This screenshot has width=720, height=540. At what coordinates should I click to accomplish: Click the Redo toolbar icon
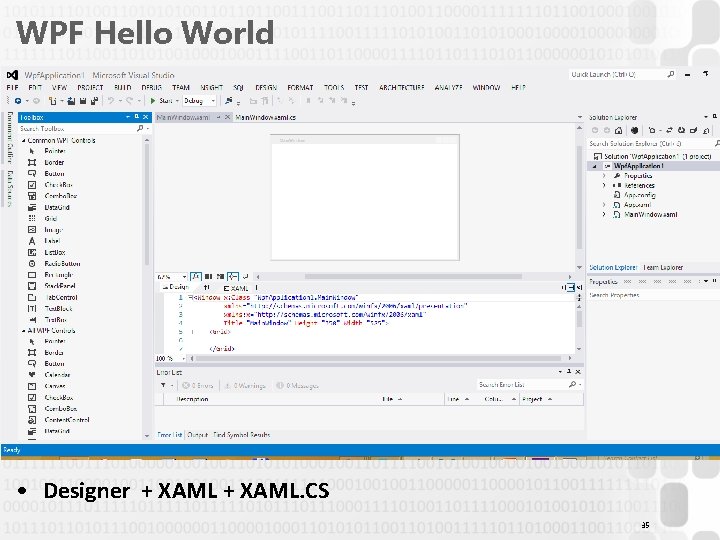coord(129,101)
